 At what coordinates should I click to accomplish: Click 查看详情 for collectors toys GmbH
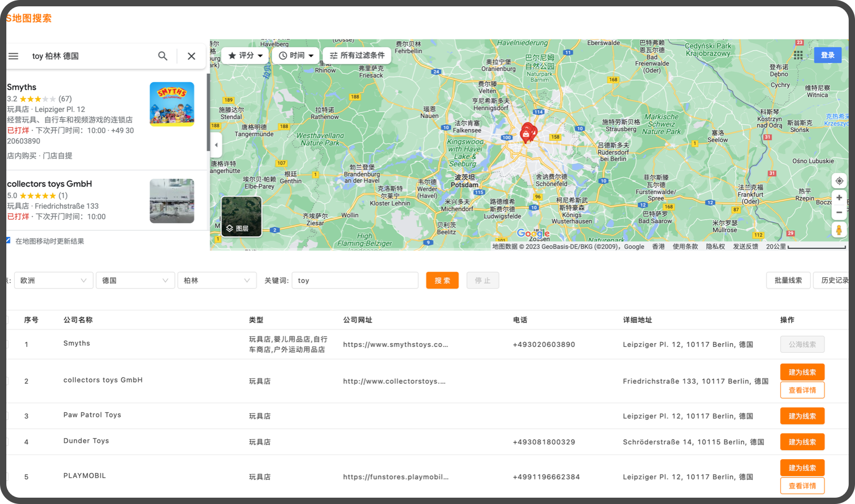[x=802, y=390]
